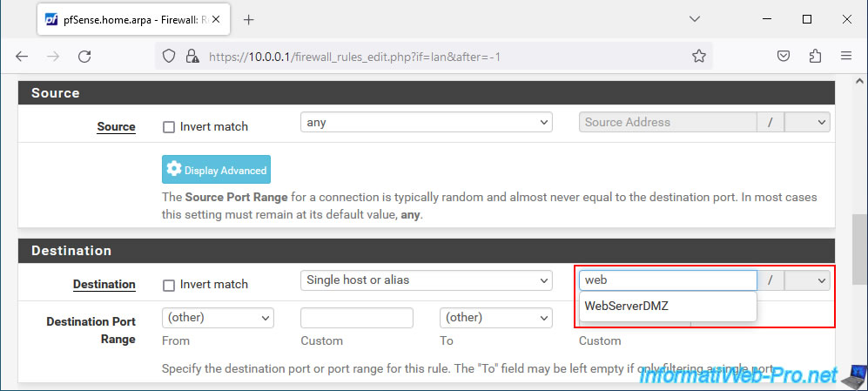
Task: Click the padlock site security icon
Action: pyautogui.click(x=192, y=56)
